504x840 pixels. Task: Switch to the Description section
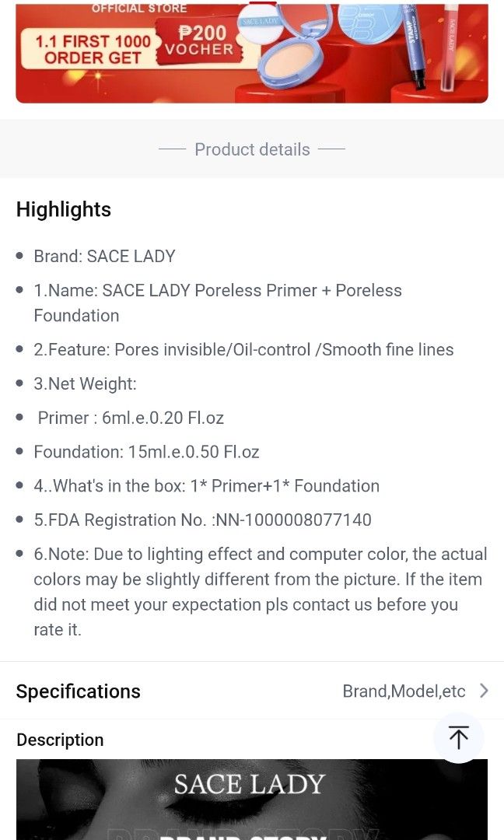coord(60,740)
